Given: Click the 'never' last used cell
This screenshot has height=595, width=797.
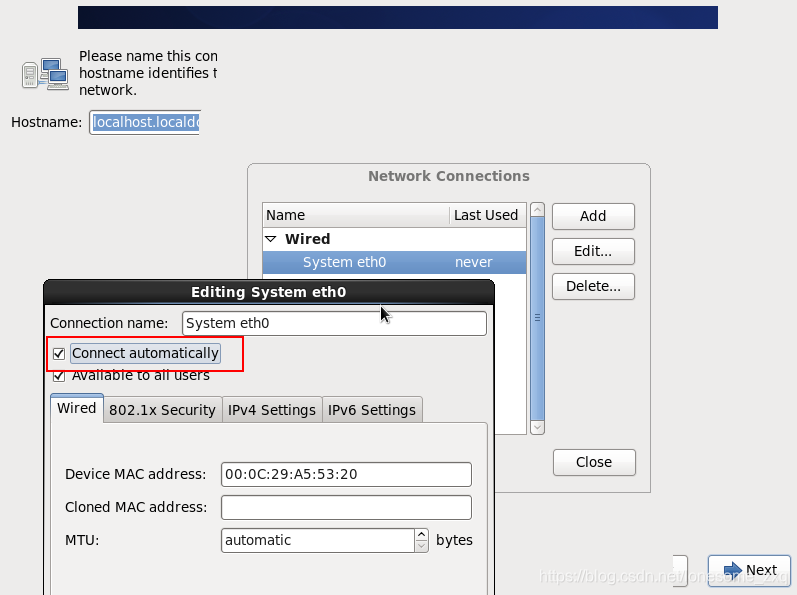Looking at the screenshot, I should click(473, 262).
